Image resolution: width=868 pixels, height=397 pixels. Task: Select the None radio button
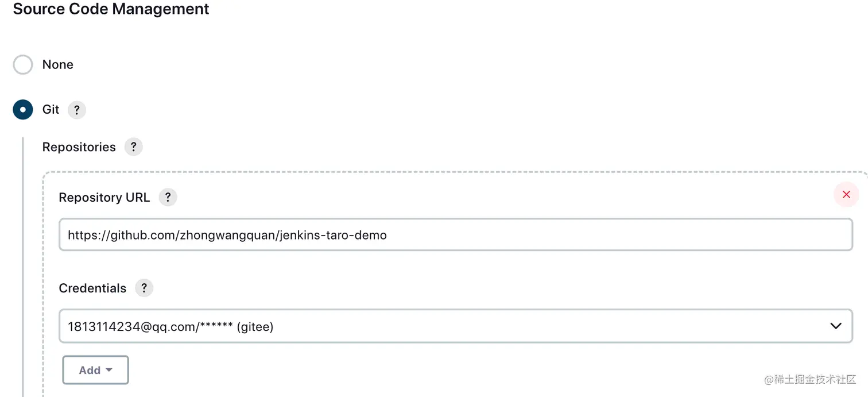[23, 65]
